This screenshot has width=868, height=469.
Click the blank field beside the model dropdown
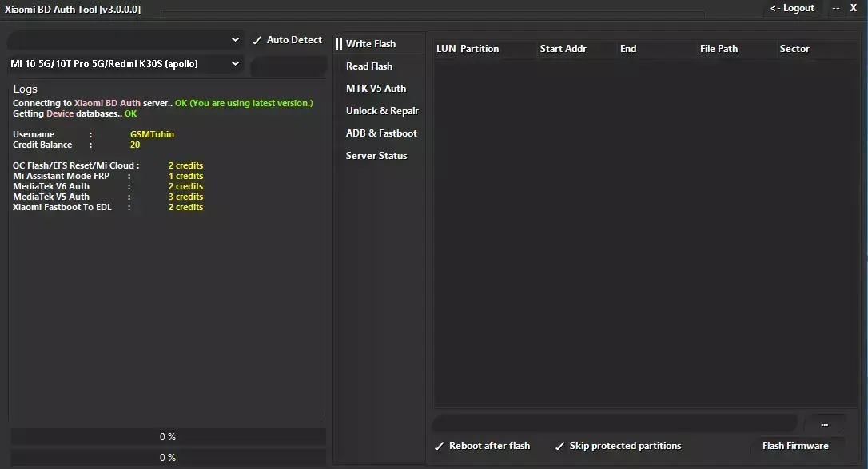pyautogui.click(x=288, y=66)
